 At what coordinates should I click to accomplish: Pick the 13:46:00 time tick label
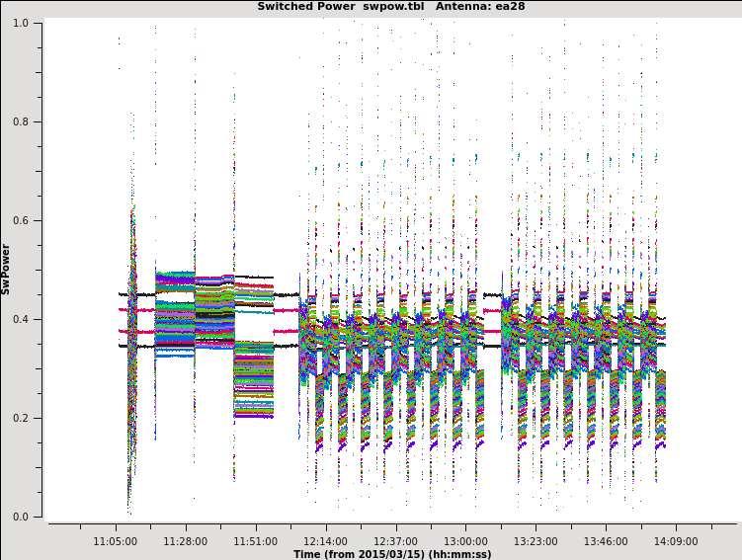click(606, 541)
